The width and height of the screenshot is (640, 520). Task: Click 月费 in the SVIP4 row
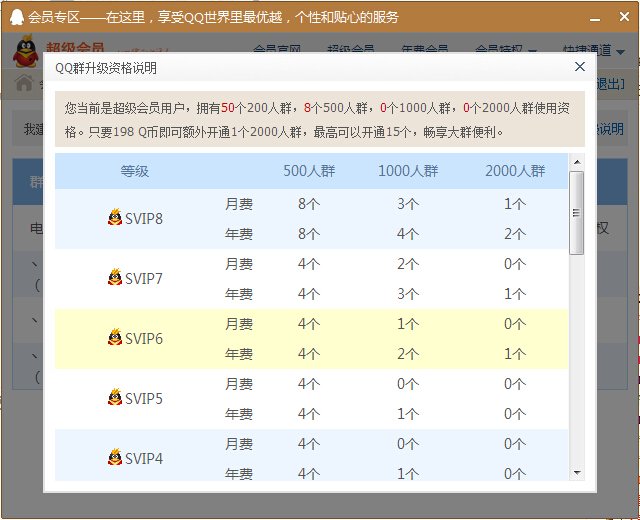tap(239, 444)
